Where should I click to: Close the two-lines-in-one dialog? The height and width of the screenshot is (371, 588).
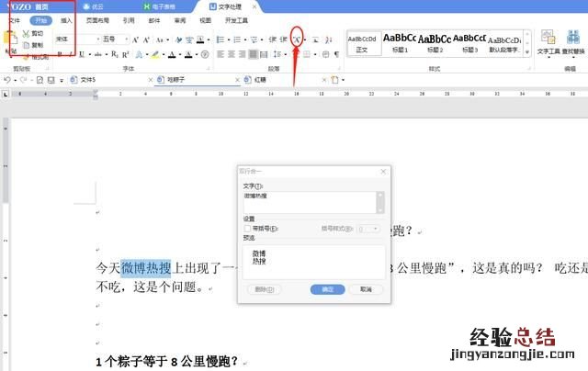pos(383,172)
